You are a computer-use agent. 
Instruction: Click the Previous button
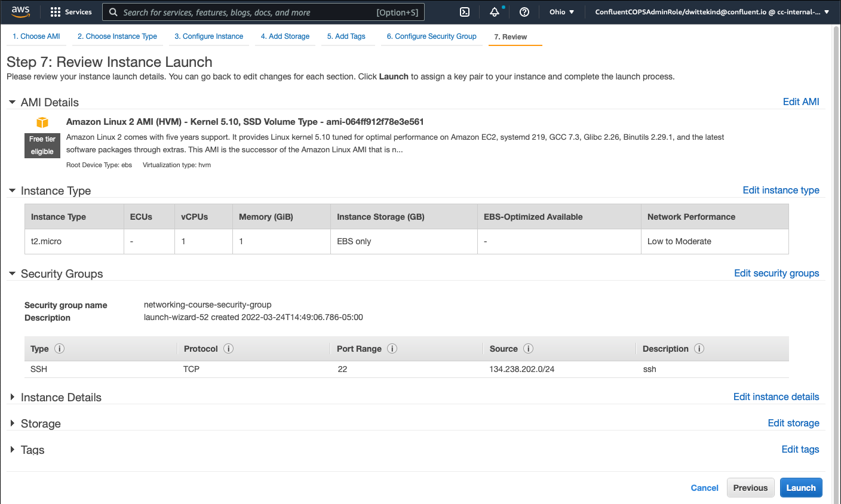click(751, 488)
